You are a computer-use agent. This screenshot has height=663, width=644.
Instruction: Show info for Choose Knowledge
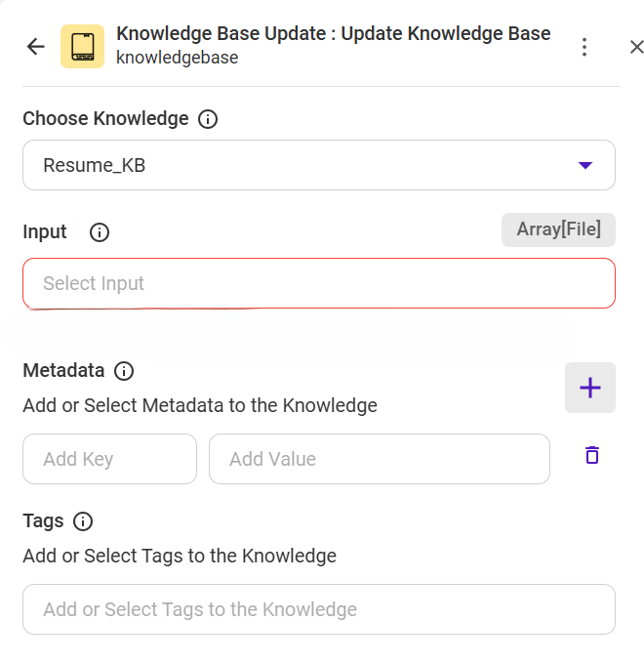point(208,119)
